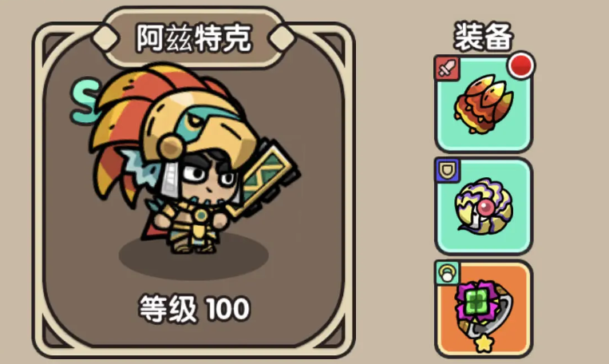Open the purple shell armor equipment slot
This screenshot has height=364, width=609.
pos(484,206)
